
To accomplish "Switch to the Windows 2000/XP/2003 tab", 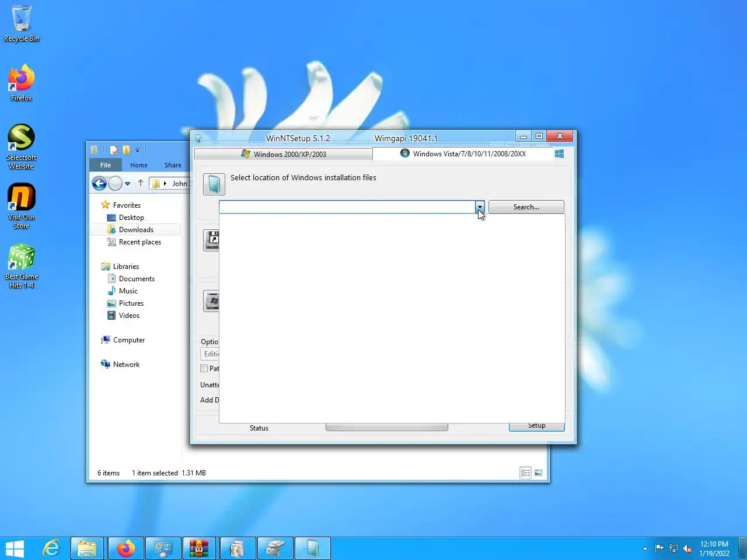I will pyautogui.click(x=283, y=154).
